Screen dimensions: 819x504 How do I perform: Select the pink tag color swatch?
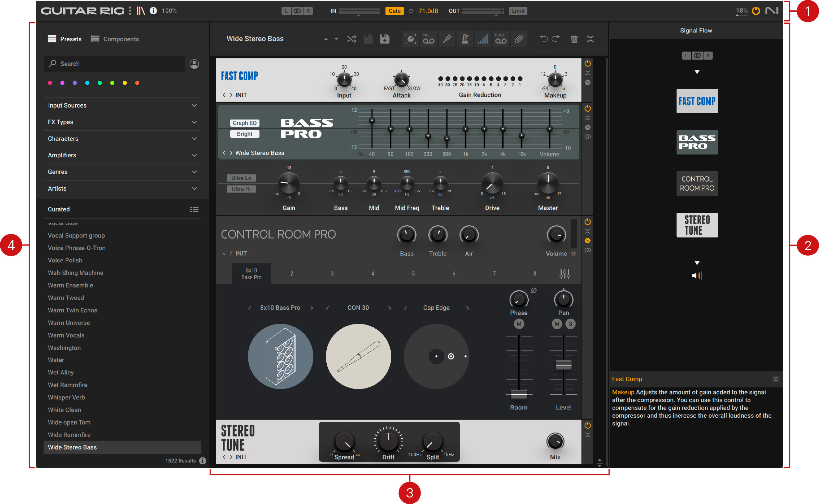50,83
